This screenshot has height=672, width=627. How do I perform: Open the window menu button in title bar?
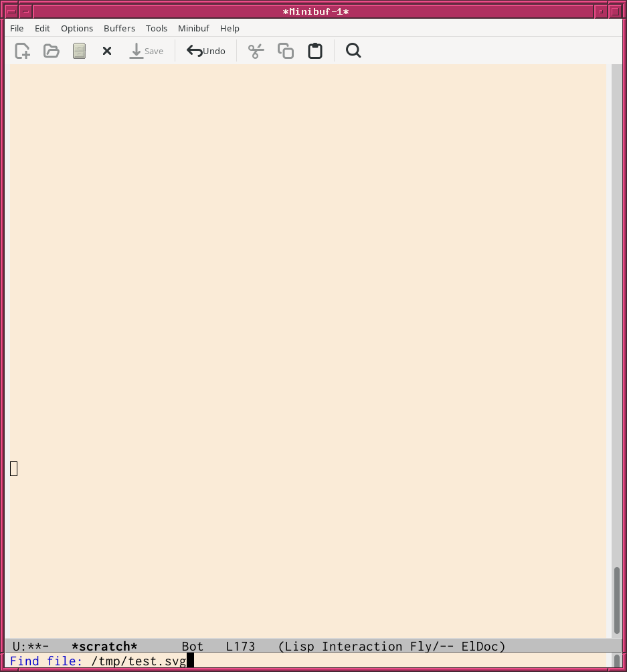[x=12, y=11]
